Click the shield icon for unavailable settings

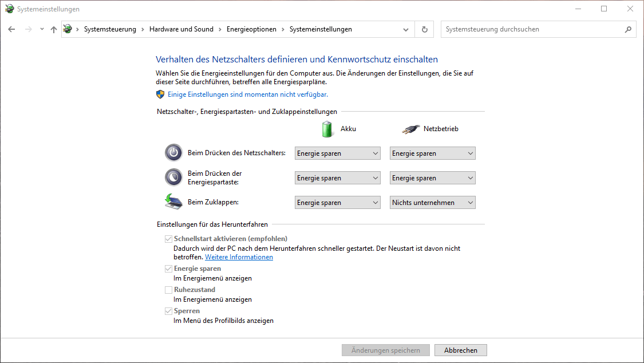[160, 94]
